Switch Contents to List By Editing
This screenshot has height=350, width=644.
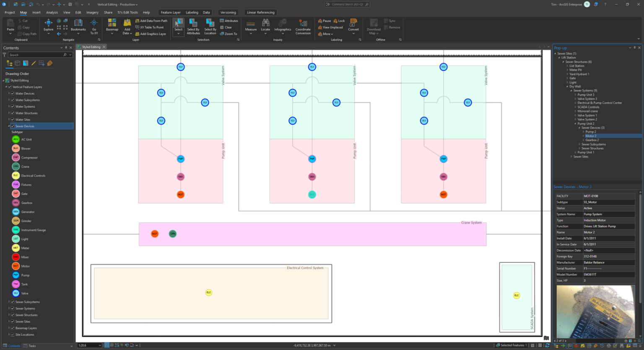(34, 63)
